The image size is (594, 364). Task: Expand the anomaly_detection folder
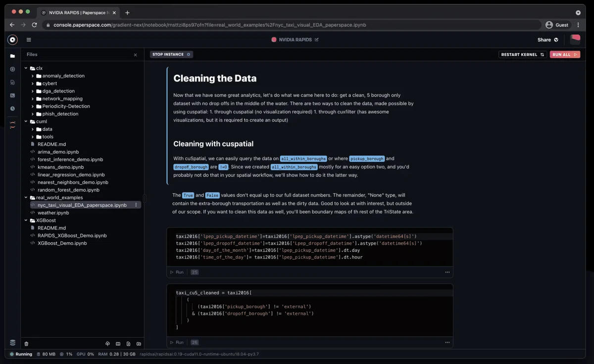click(x=32, y=76)
